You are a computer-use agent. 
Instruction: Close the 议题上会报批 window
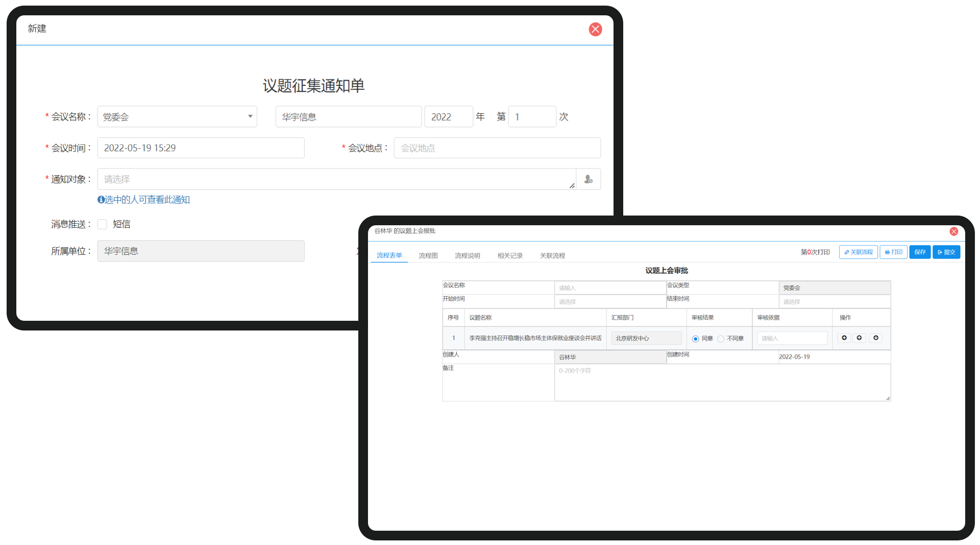953,231
